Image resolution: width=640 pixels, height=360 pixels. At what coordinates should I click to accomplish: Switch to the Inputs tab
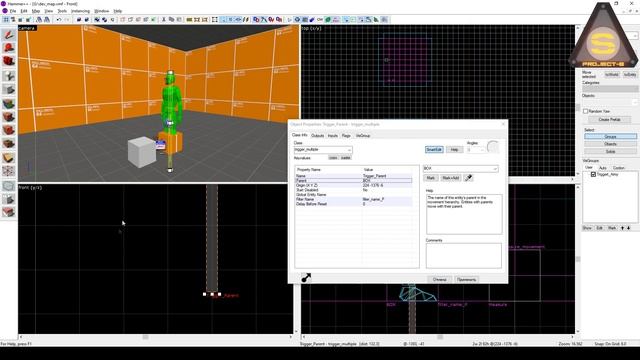pos(333,136)
